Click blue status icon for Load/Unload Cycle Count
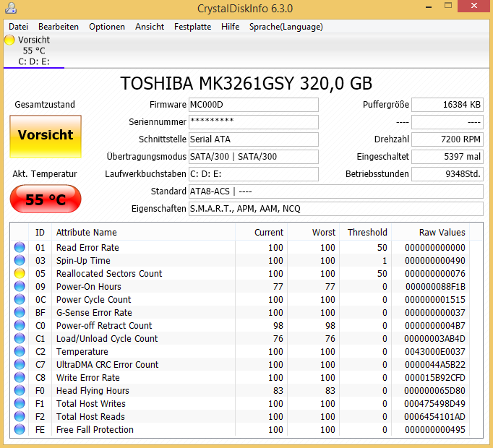Viewport: 493px width, 448px height. point(20,339)
